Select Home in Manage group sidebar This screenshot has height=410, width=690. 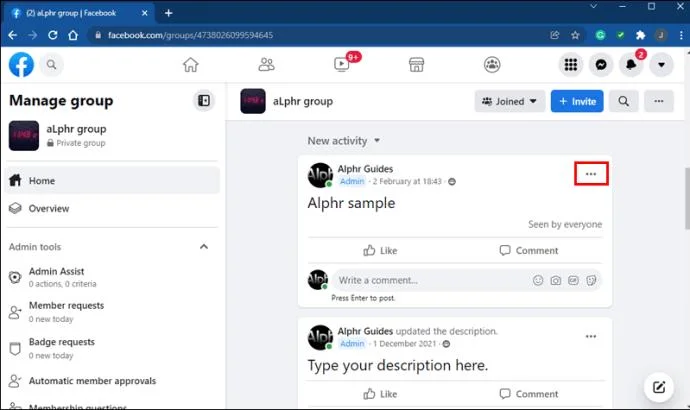(112, 180)
